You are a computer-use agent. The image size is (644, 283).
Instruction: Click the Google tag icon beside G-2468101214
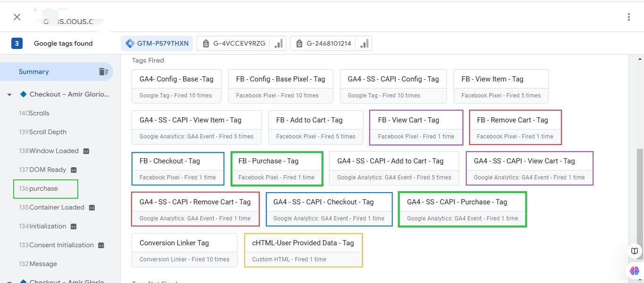[299, 44]
